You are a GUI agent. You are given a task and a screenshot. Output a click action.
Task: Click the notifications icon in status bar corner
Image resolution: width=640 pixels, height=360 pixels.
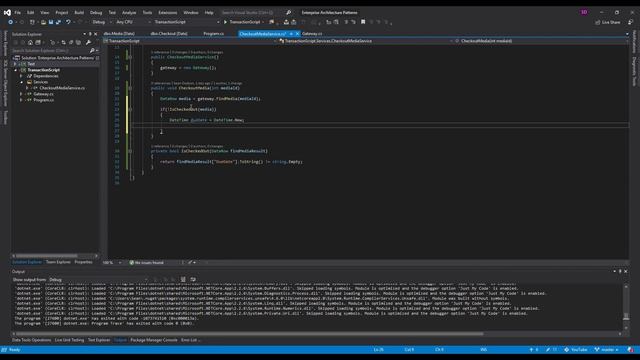click(631, 350)
